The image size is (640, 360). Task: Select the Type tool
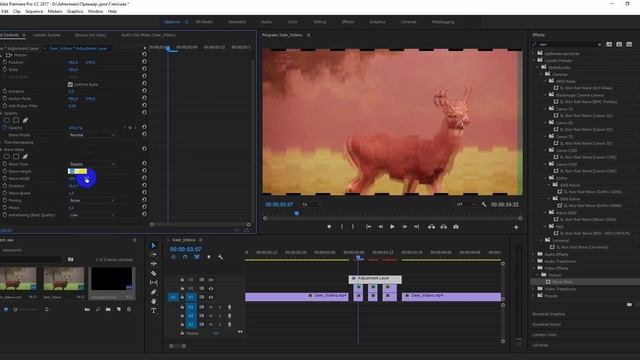point(153,311)
